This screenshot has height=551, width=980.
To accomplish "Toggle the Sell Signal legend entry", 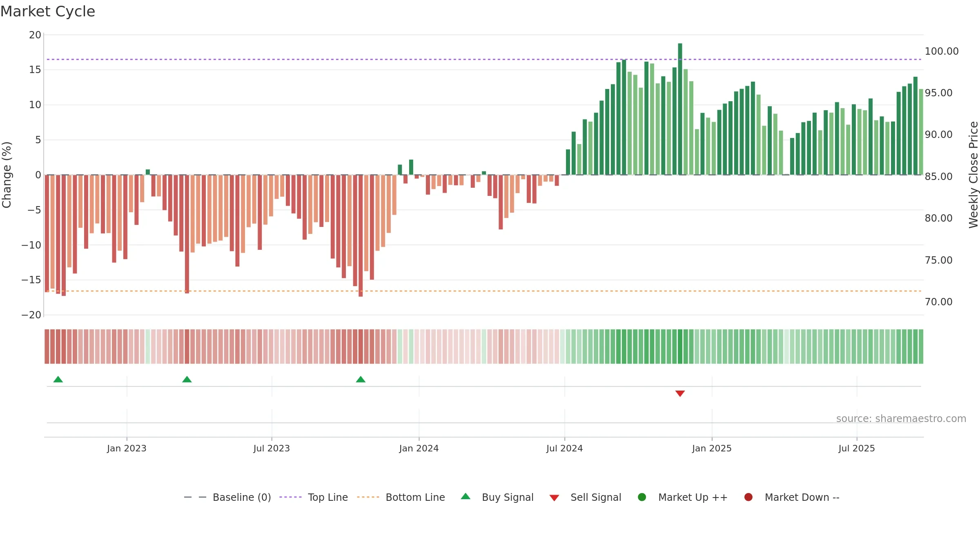I will tap(585, 497).
